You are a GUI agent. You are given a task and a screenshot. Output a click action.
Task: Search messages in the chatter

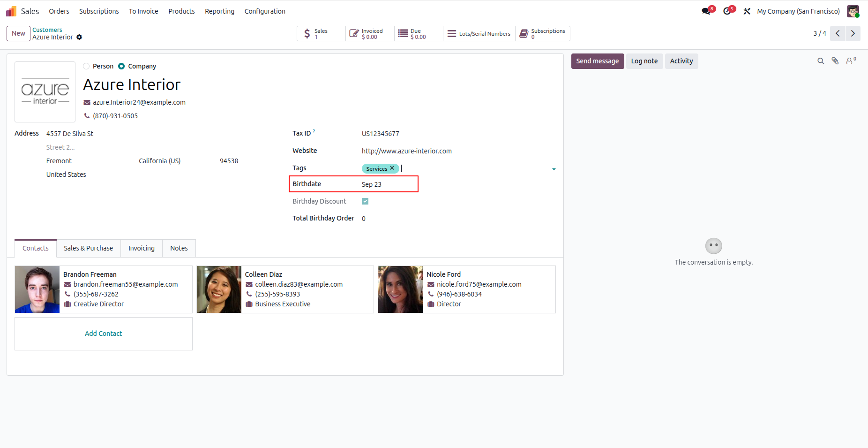(821, 61)
